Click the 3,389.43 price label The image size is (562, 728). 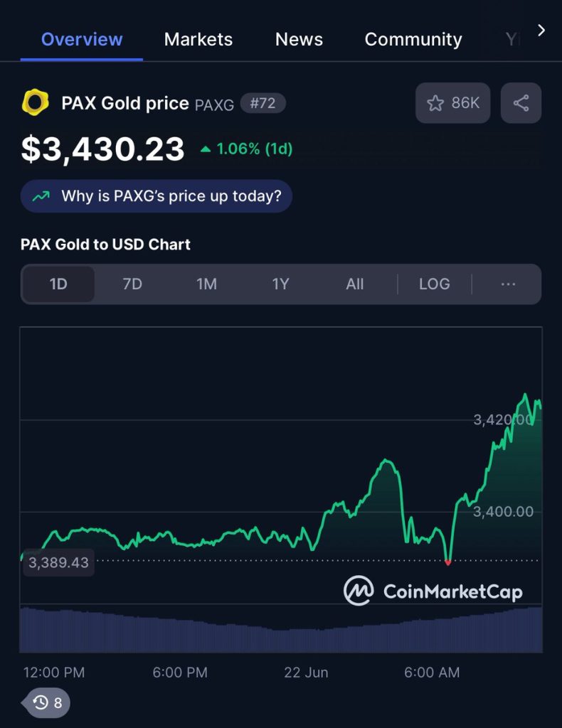pos(58,563)
